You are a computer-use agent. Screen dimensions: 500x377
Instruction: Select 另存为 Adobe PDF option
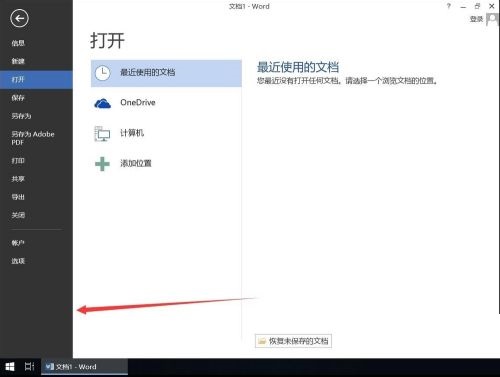(x=33, y=138)
